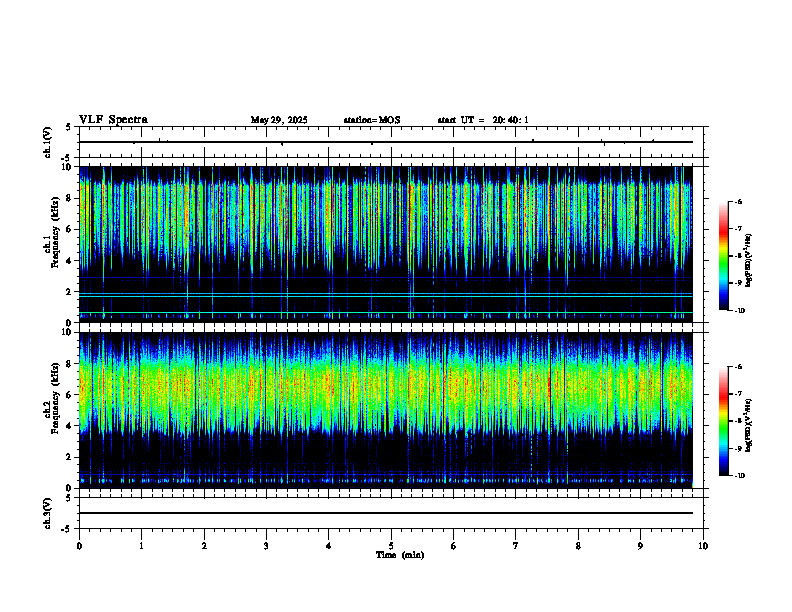This screenshot has height=612, width=792.
Task: Click the 'ch.3(V)' axis label
Action: click(x=48, y=513)
